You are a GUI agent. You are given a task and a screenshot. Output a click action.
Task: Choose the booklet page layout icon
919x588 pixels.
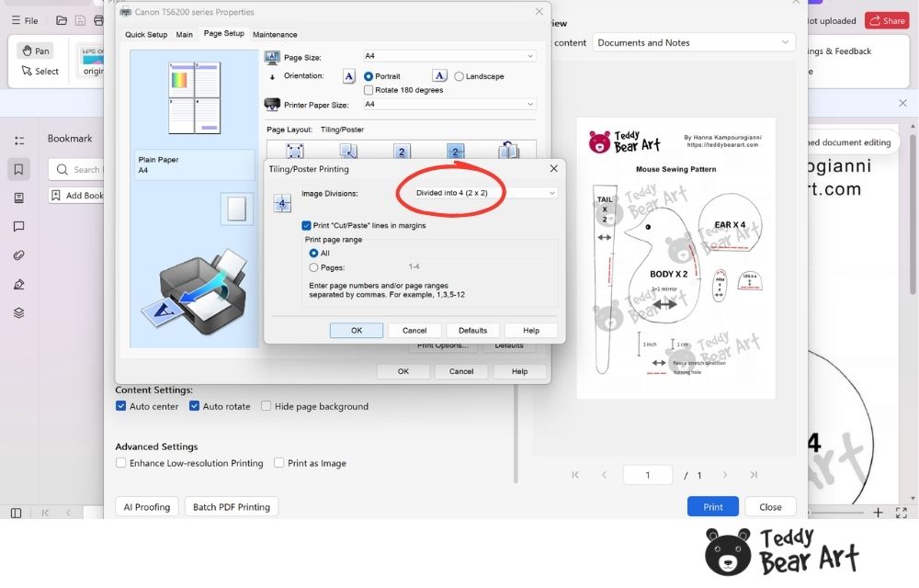tap(508, 151)
